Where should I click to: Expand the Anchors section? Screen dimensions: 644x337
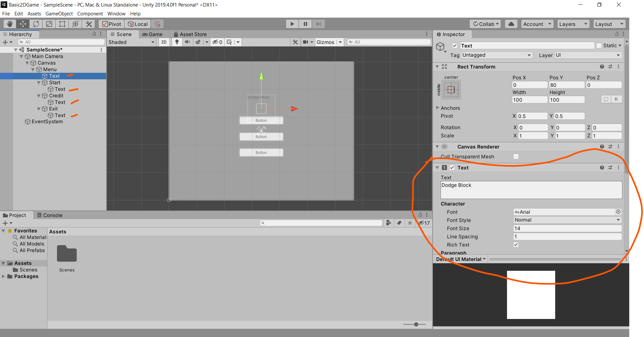pos(438,108)
